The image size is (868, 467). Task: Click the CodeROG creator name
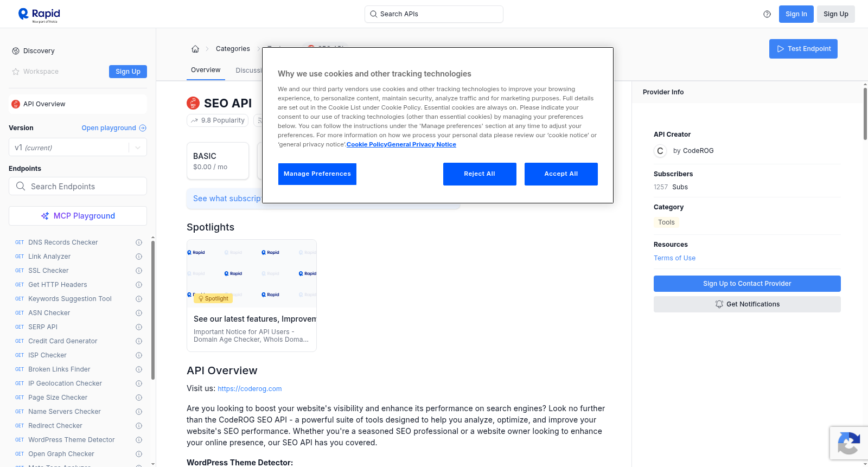pos(698,151)
